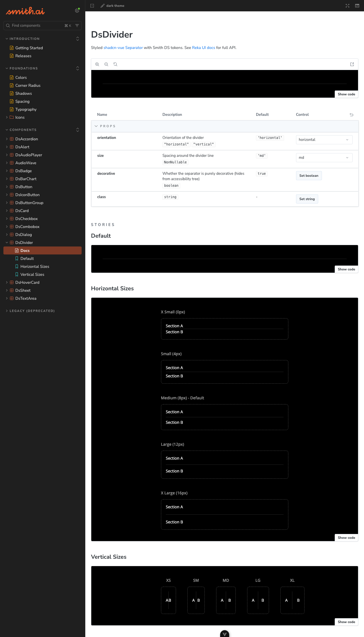Toggle the toolbar outline/measure icon
This screenshot has width=364, height=637.
click(92, 6)
